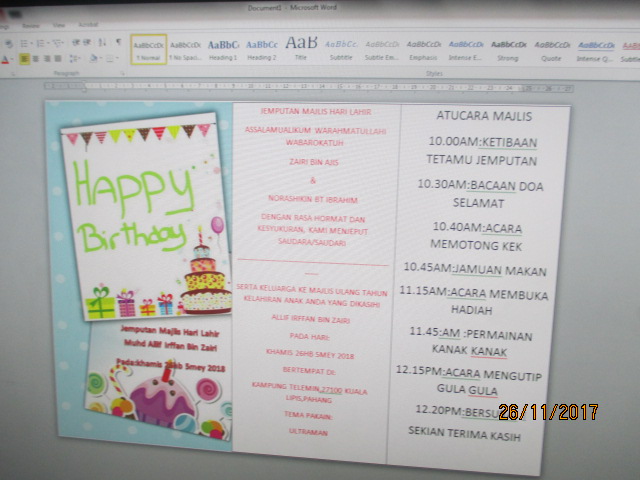Image resolution: width=640 pixels, height=480 pixels.
Task: Switch to the Review ribbon tab
Action: [31, 25]
